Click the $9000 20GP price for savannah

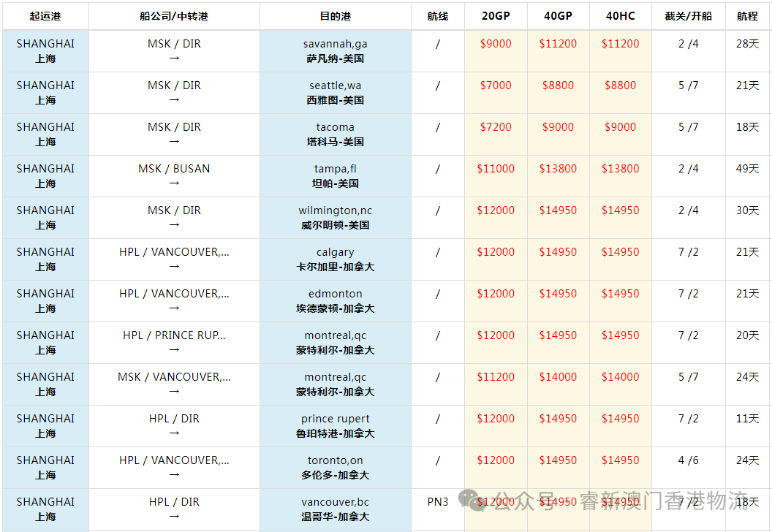point(496,44)
